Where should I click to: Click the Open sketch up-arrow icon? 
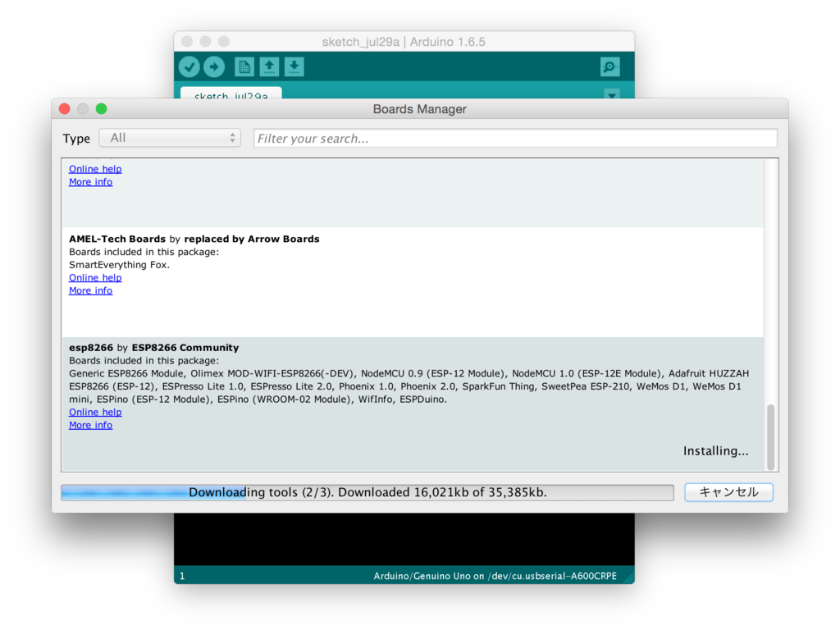coord(269,67)
